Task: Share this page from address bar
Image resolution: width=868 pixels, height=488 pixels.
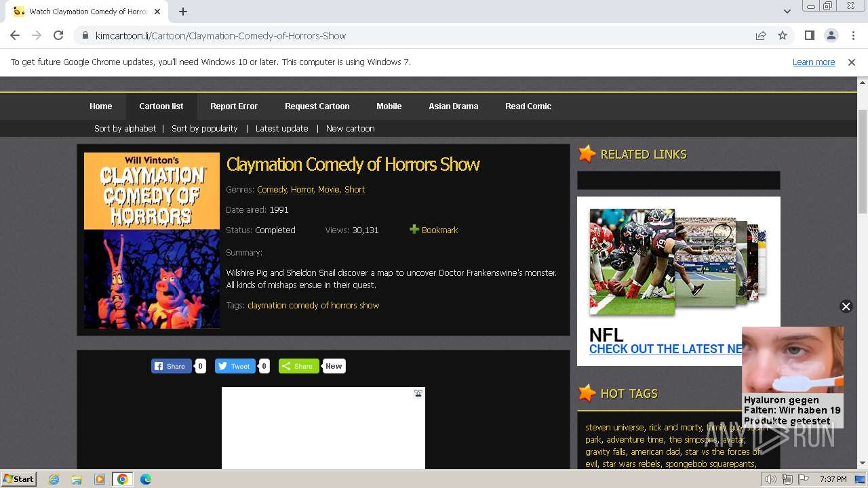Action: [761, 35]
